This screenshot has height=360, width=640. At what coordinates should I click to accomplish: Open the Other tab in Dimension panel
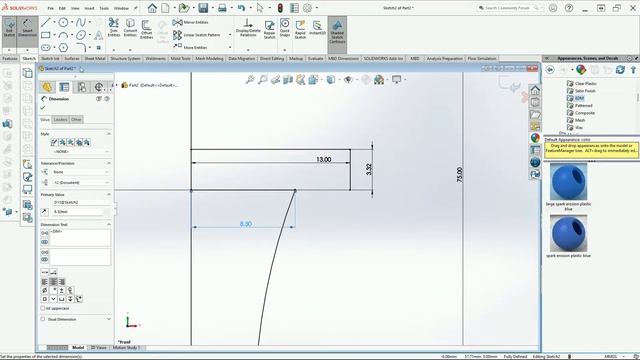point(76,120)
